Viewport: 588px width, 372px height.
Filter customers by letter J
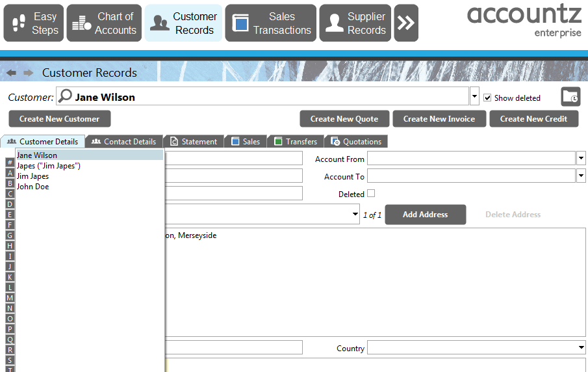coord(10,267)
